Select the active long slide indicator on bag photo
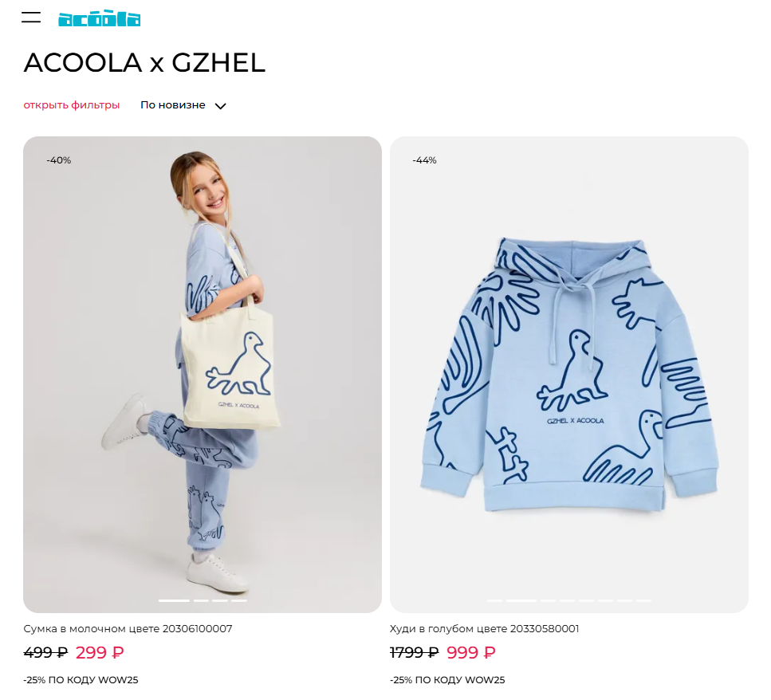771x700 pixels. coord(174,600)
